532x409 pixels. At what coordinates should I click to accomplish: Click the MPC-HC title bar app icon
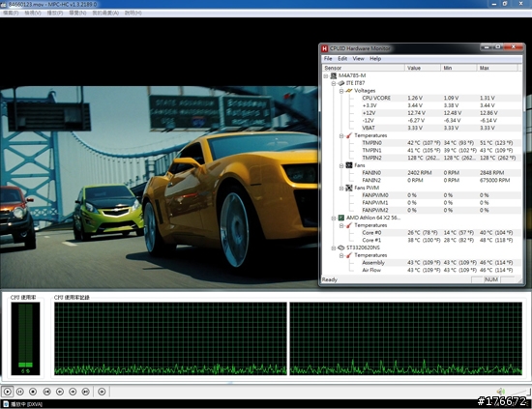[4, 4]
